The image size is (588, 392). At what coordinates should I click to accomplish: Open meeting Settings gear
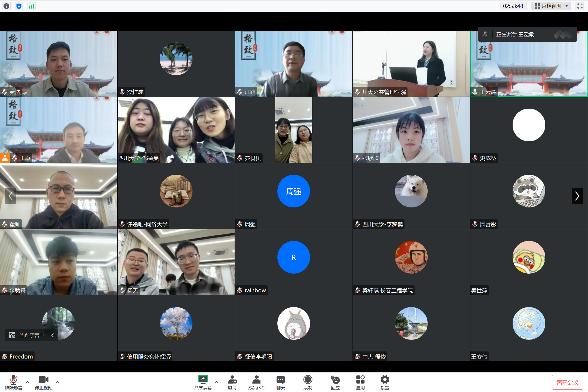pos(385,382)
